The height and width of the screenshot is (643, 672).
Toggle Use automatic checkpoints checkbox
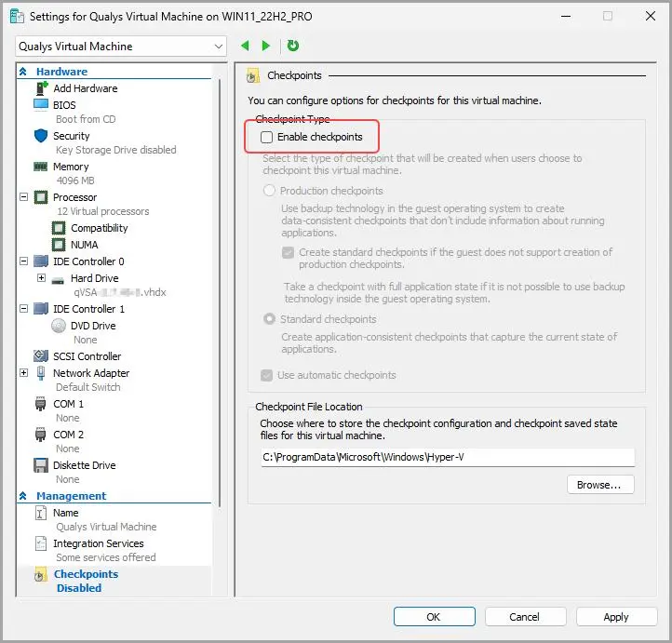point(266,375)
